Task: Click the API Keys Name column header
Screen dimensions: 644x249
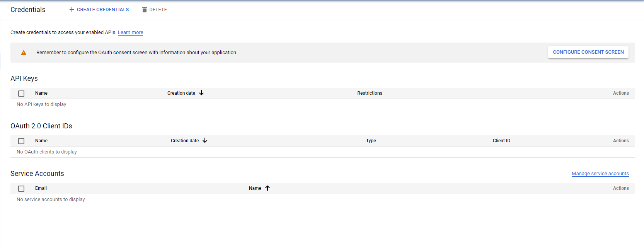Action: [41, 93]
